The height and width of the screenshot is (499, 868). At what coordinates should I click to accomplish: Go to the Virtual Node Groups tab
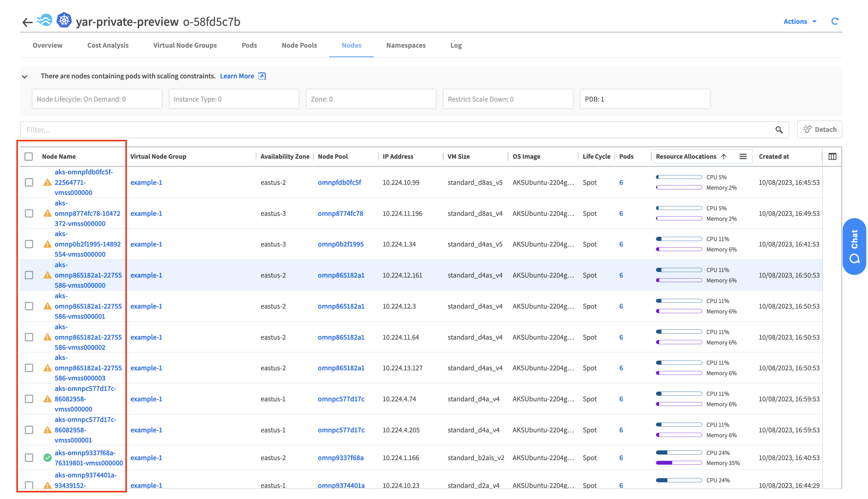click(185, 45)
